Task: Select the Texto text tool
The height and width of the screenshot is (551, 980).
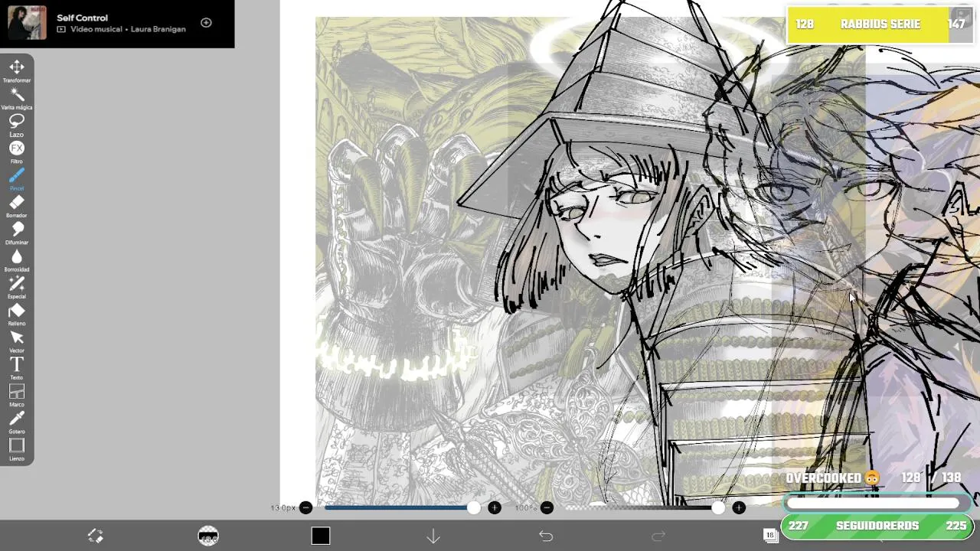Action: point(17,368)
